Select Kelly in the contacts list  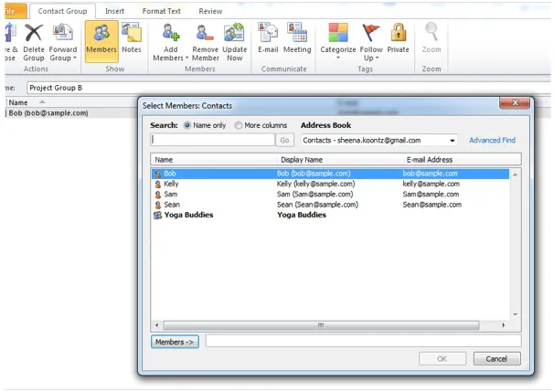[171, 184]
